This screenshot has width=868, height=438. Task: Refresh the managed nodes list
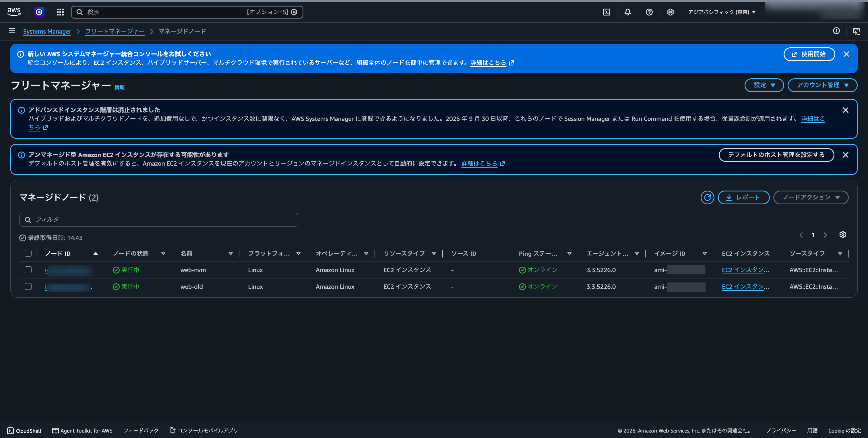(x=707, y=197)
